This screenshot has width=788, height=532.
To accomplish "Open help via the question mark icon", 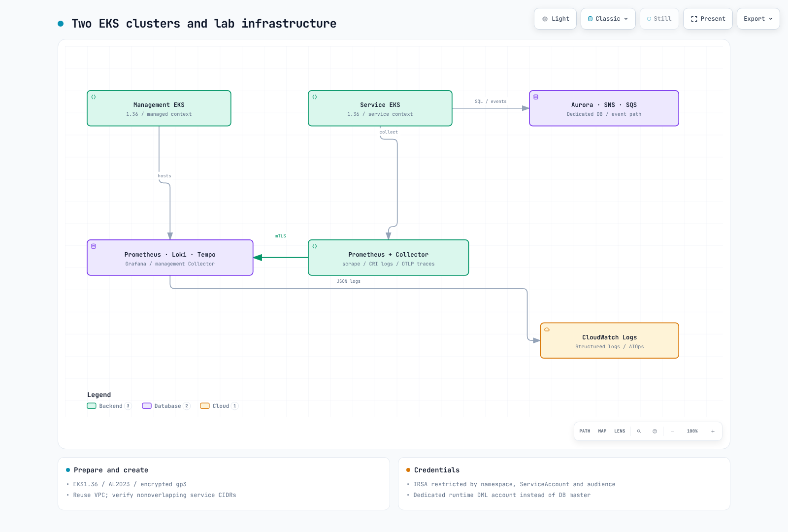I will (x=655, y=431).
